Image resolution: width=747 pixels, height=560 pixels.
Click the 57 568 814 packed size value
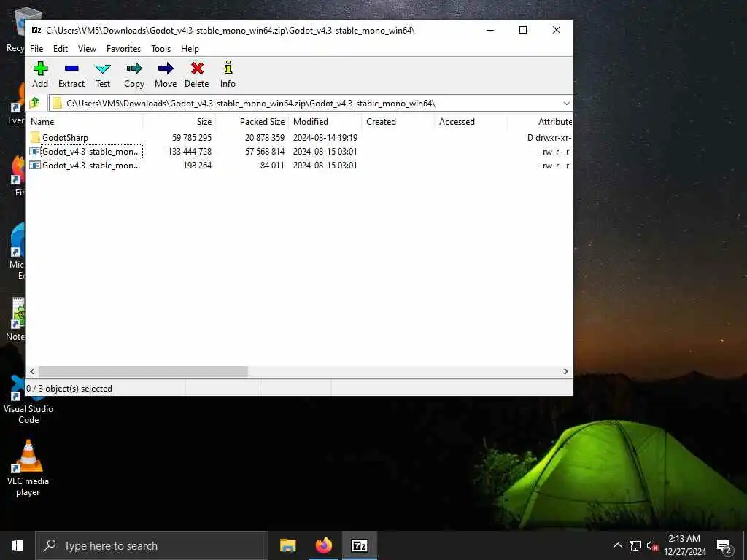[264, 152]
